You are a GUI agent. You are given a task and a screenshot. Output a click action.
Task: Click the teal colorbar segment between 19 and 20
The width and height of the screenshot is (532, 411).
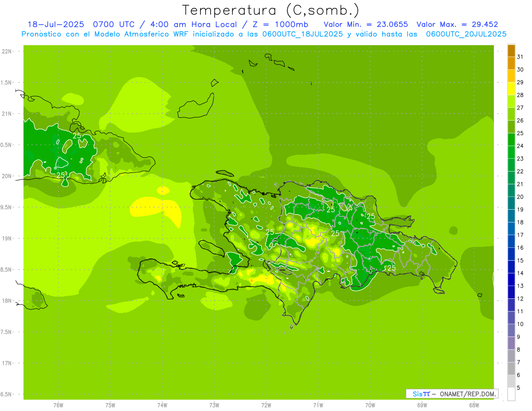[x=511, y=203]
